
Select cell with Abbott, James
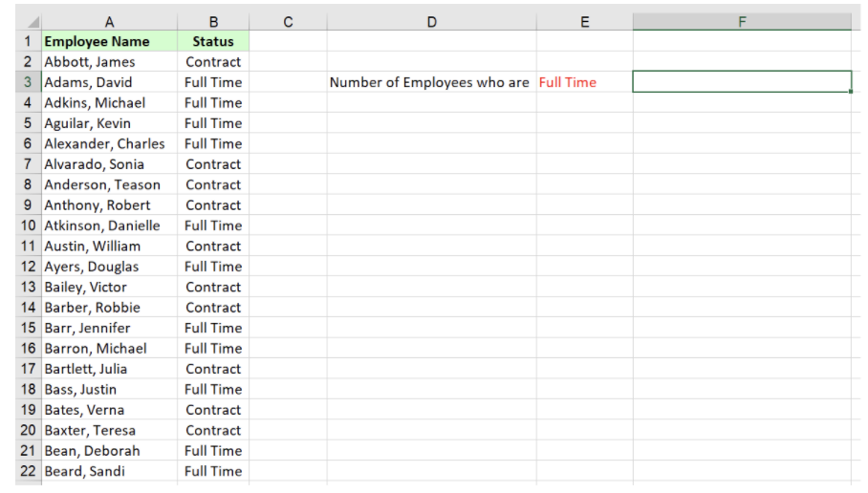110,61
